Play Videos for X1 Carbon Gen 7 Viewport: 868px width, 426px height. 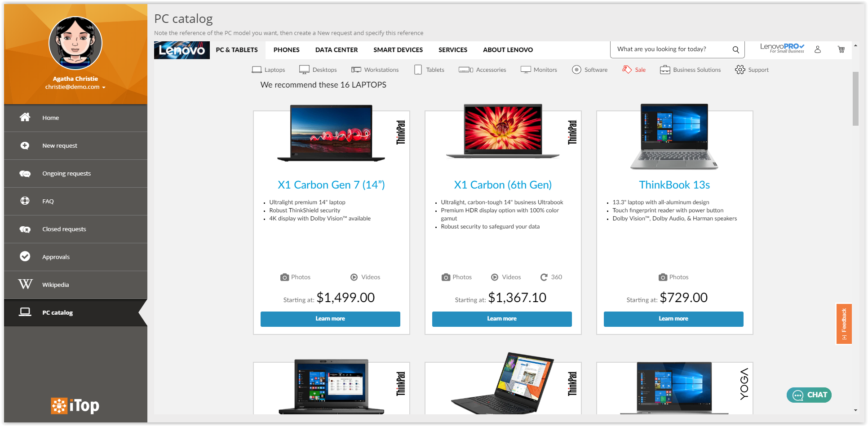[x=365, y=277]
